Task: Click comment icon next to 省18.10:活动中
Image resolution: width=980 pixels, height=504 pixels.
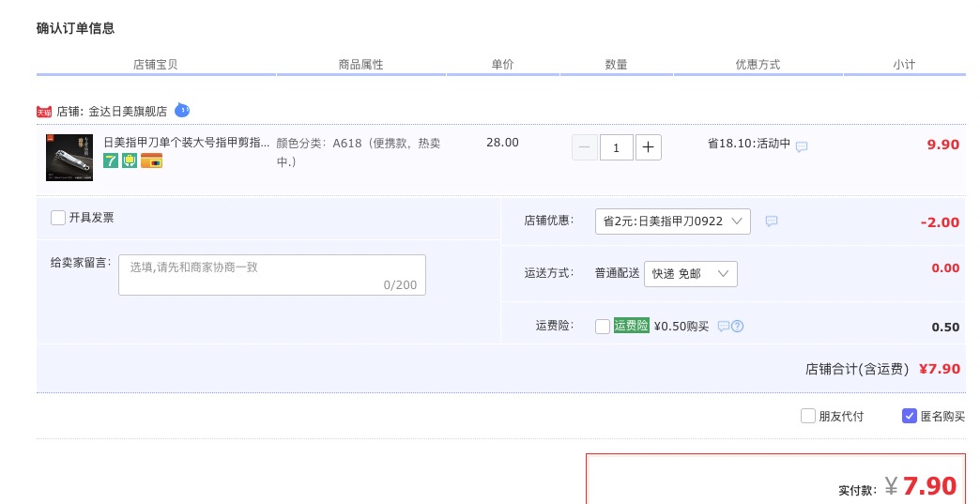Action: point(802,146)
